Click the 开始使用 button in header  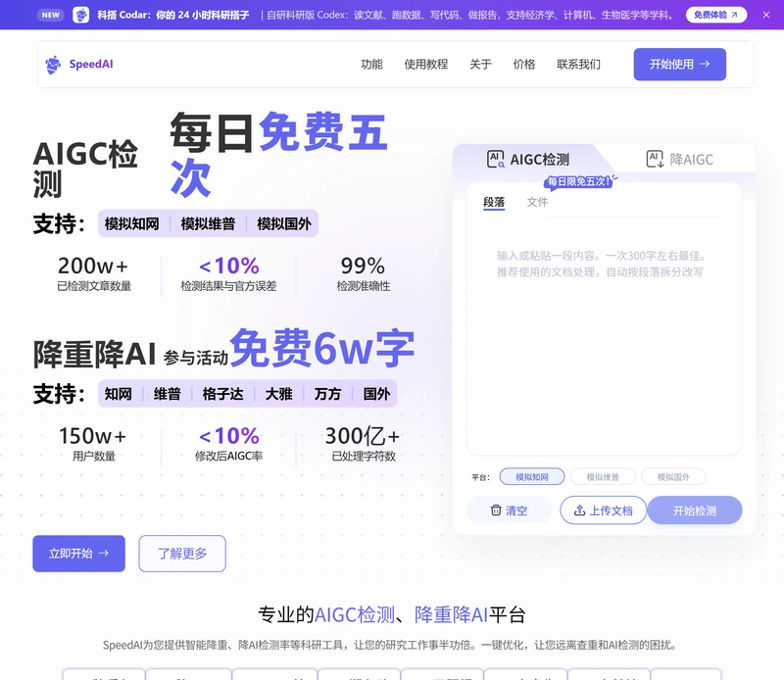(x=679, y=64)
